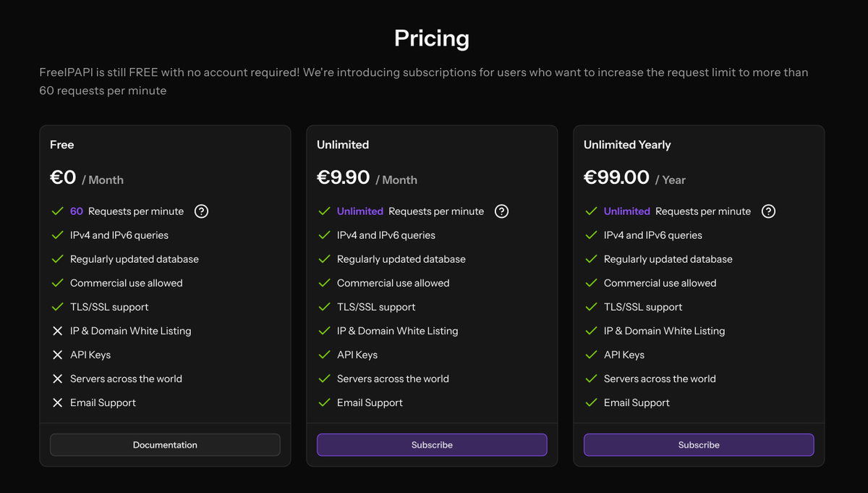This screenshot has height=493, width=868.
Task: Click X icon for IP & Domain White Listing
Action: [58, 331]
